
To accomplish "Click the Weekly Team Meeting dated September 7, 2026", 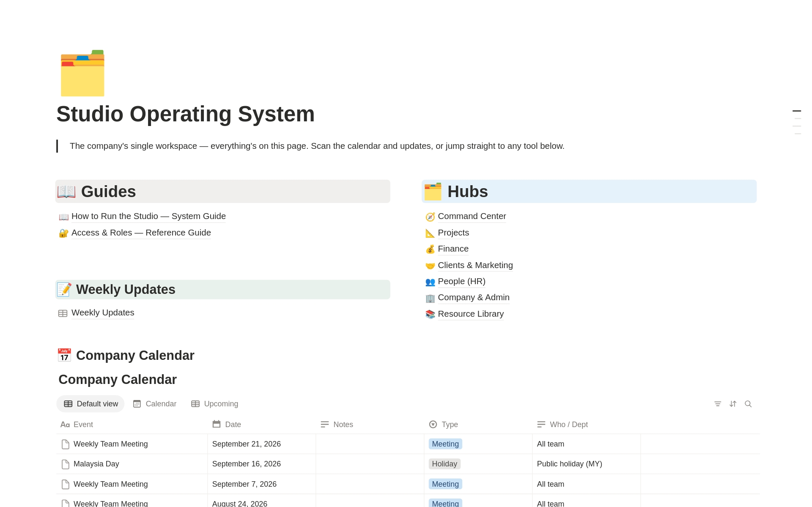I will pyautogui.click(x=110, y=484).
